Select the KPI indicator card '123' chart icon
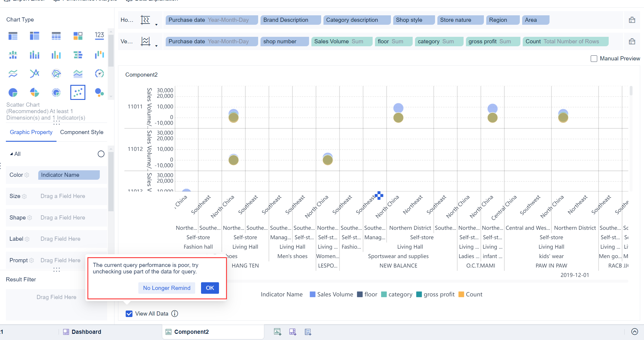Viewport: 644px width, 340px height. point(99,36)
